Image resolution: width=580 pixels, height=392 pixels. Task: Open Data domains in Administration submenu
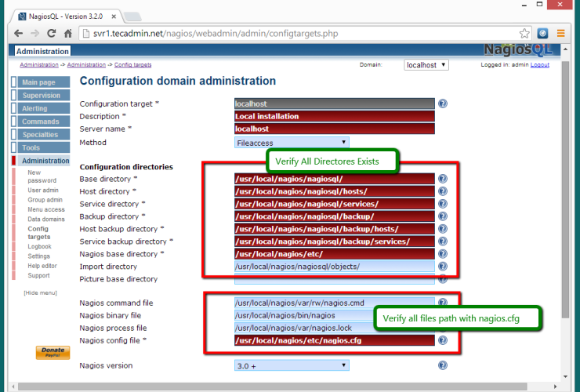(45, 219)
